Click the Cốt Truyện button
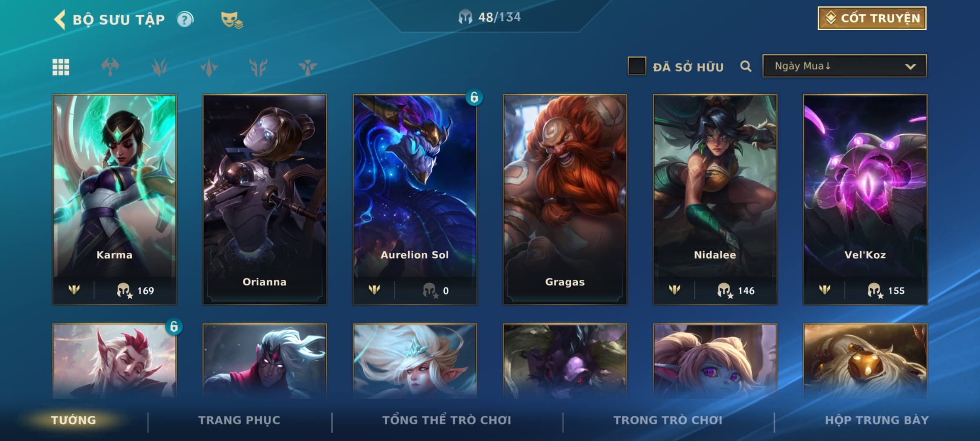980x441 pixels. [872, 18]
